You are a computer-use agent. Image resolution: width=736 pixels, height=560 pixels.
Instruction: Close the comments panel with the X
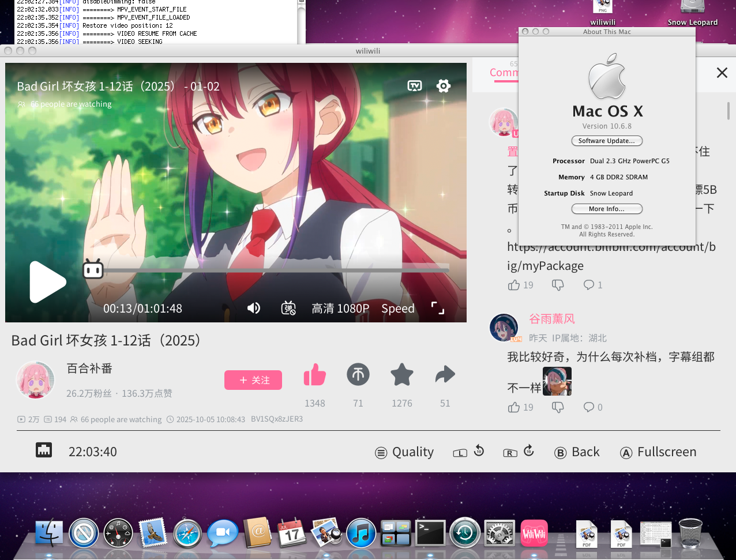tap(722, 73)
